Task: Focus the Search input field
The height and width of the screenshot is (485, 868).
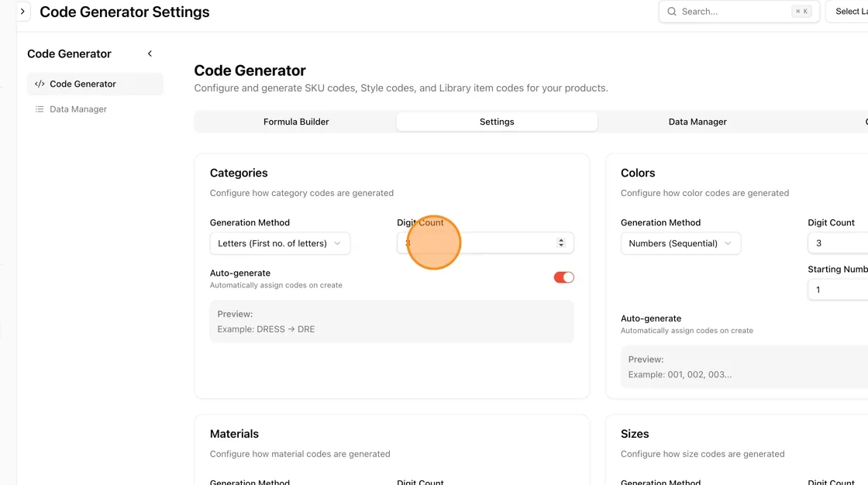Action: click(x=739, y=12)
